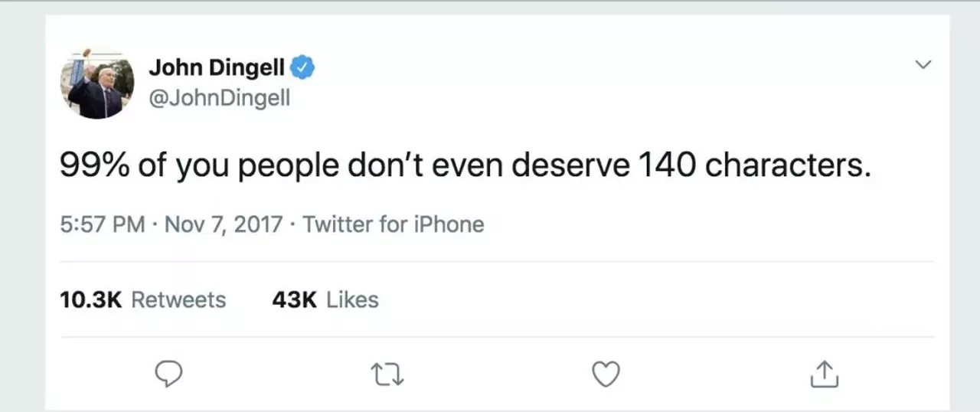The width and height of the screenshot is (980, 412).
Task: Retweet John Dingell's tweet
Action: (x=387, y=374)
